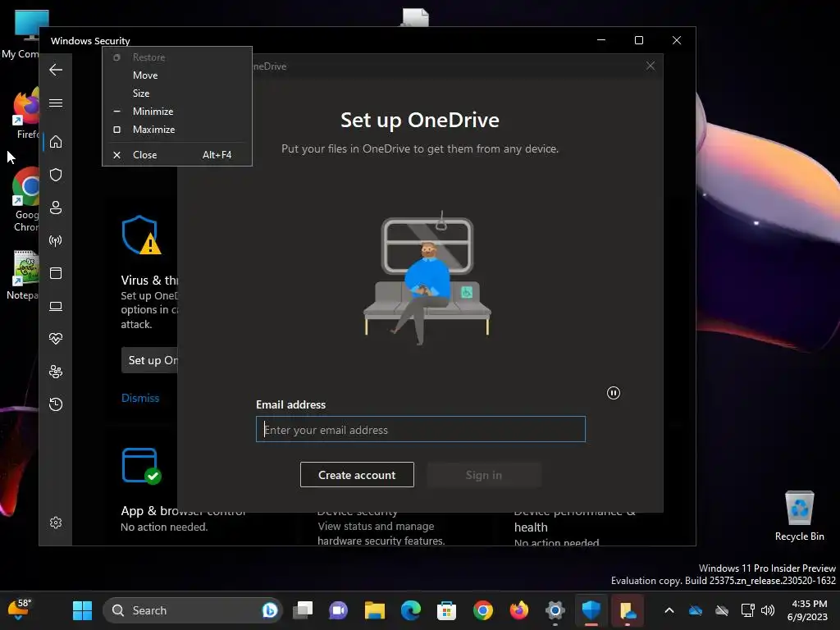Screen dimensions: 840x630
Task: Open Bing chat icon in search box
Action: pos(269,610)
